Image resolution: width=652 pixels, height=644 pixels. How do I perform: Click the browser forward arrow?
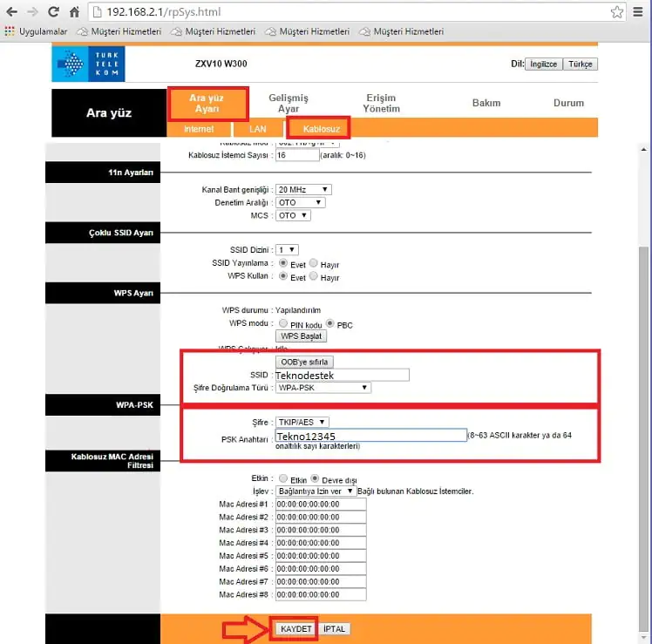[x=32, y=12]
